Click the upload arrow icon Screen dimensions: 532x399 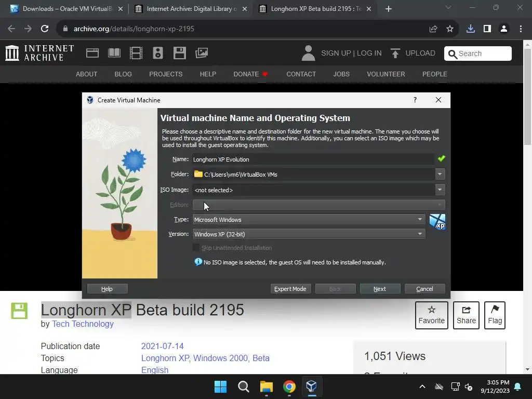(x=395, y=54)
